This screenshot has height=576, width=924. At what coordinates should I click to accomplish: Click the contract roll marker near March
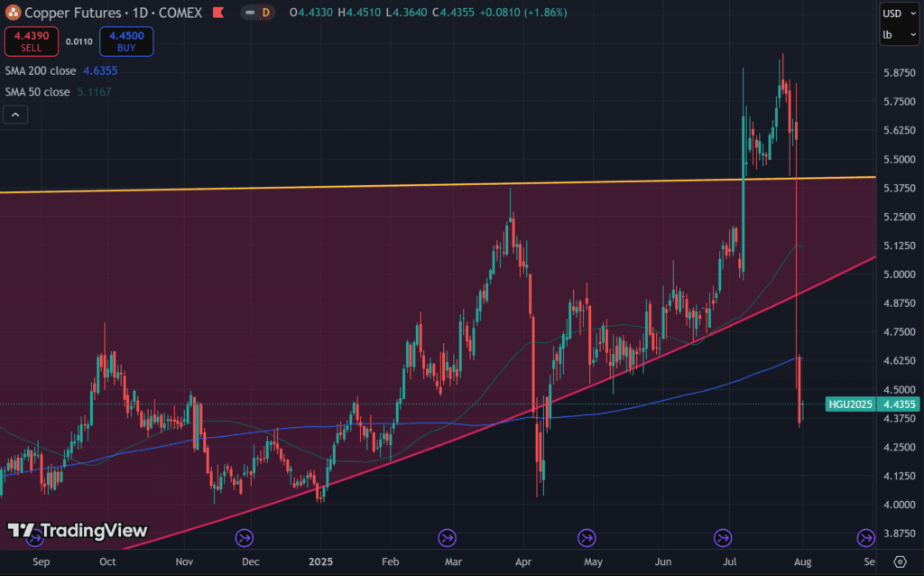(x=447, y=538)
